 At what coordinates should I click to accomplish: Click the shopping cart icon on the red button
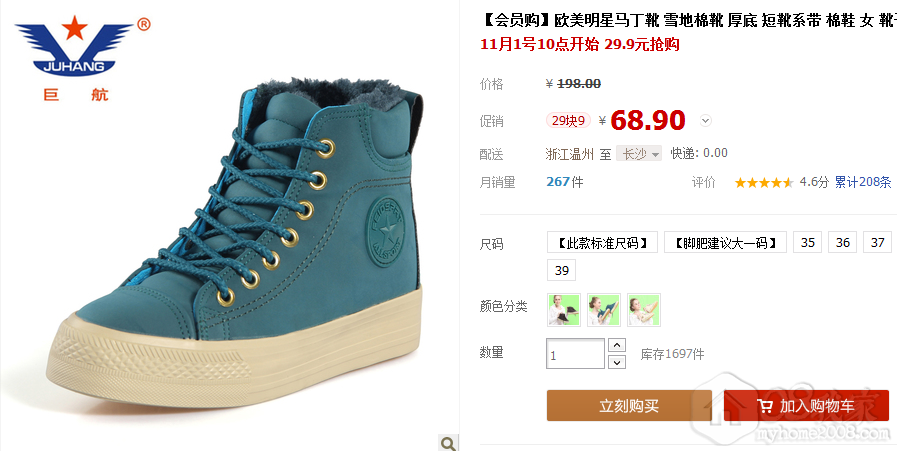[764, 406]
